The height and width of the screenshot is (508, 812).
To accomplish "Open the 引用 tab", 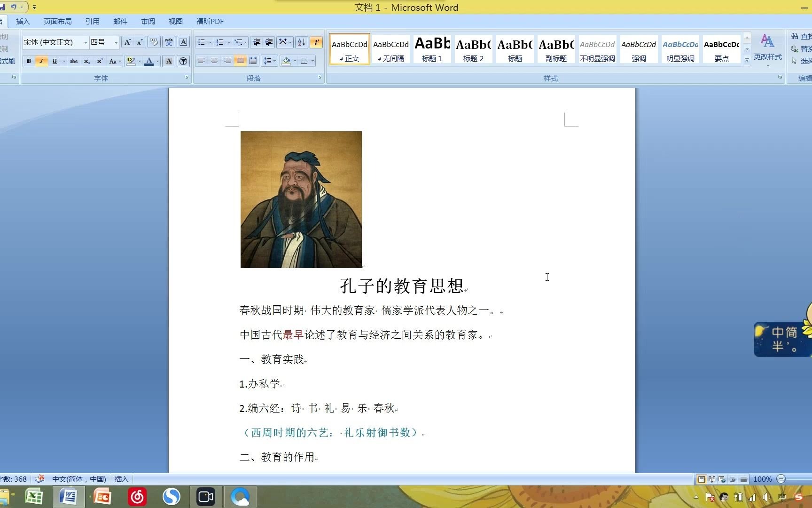I will [92, 21].
